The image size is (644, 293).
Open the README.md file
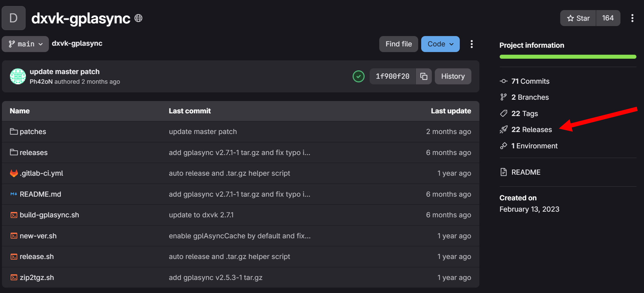click(x=40, y=194)
